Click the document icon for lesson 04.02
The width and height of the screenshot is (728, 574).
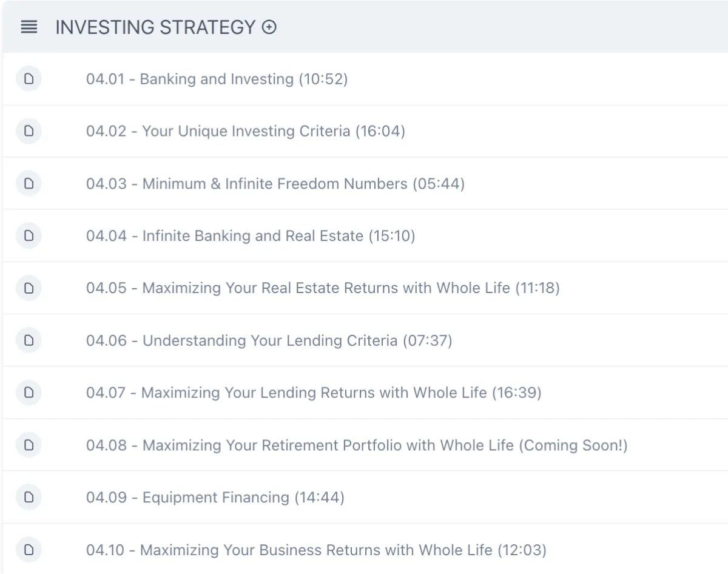[x=29, y=131]
